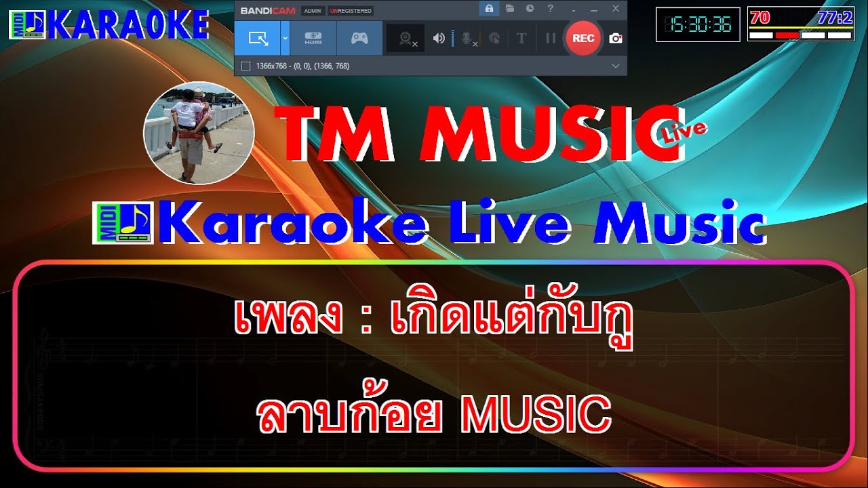
Task: Click the circular profile photo
Action: (x=199, y=133)
